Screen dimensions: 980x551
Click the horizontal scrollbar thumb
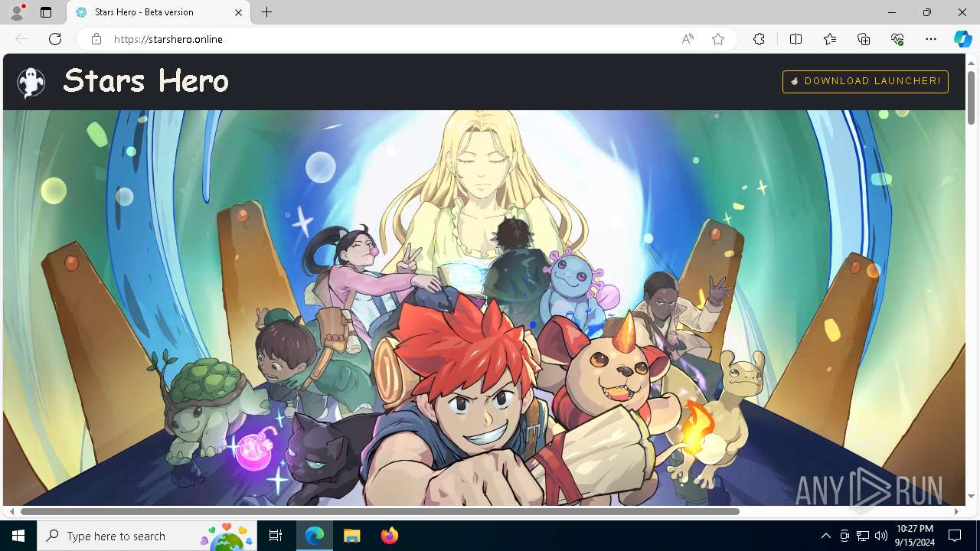pos(380,511)
